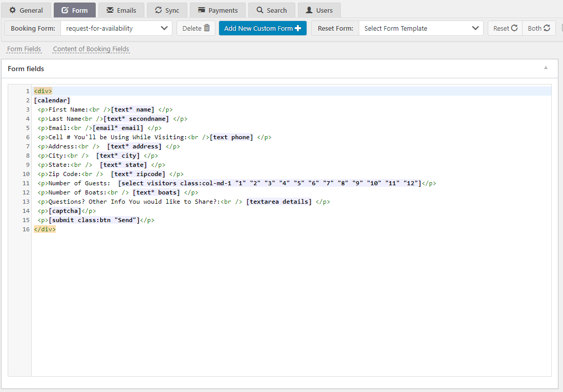
Task: Click the Email field code line
Action: pyautogui.click(x=99, y=128)
